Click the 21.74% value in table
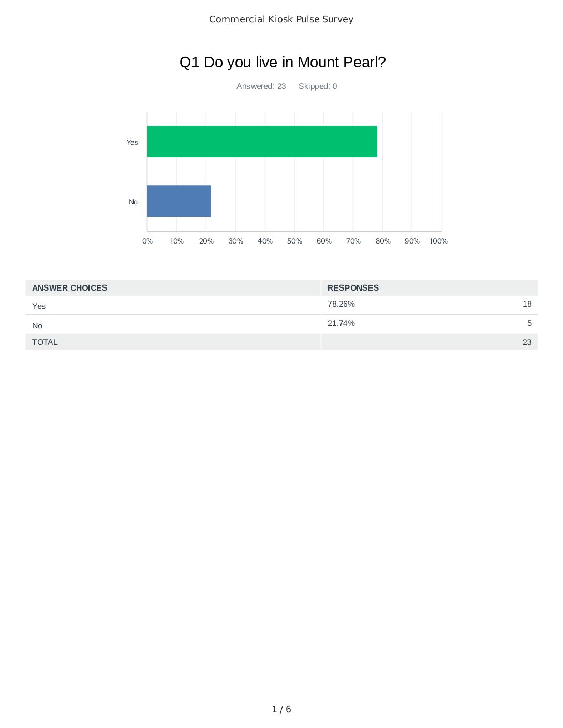The image size is (563, 728). (341, 323)
